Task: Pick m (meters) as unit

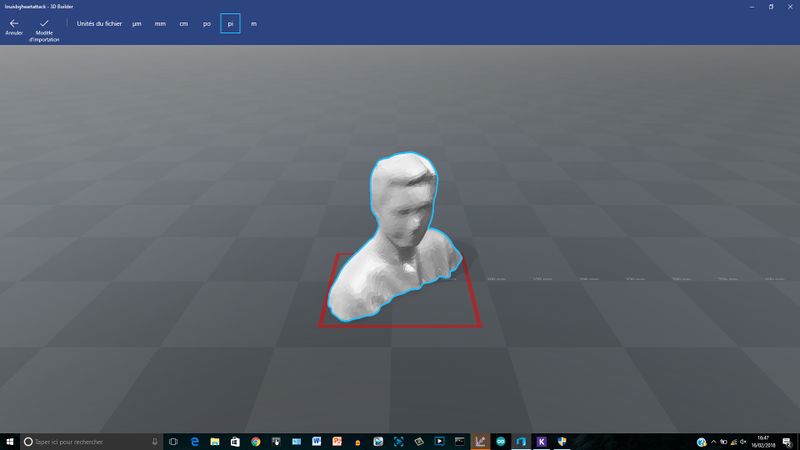Action: pos(253,23)
